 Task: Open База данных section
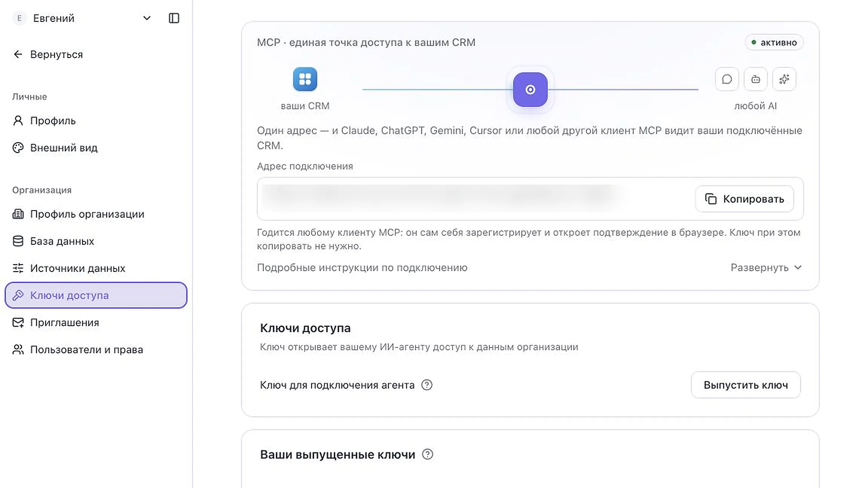[96, 241]
